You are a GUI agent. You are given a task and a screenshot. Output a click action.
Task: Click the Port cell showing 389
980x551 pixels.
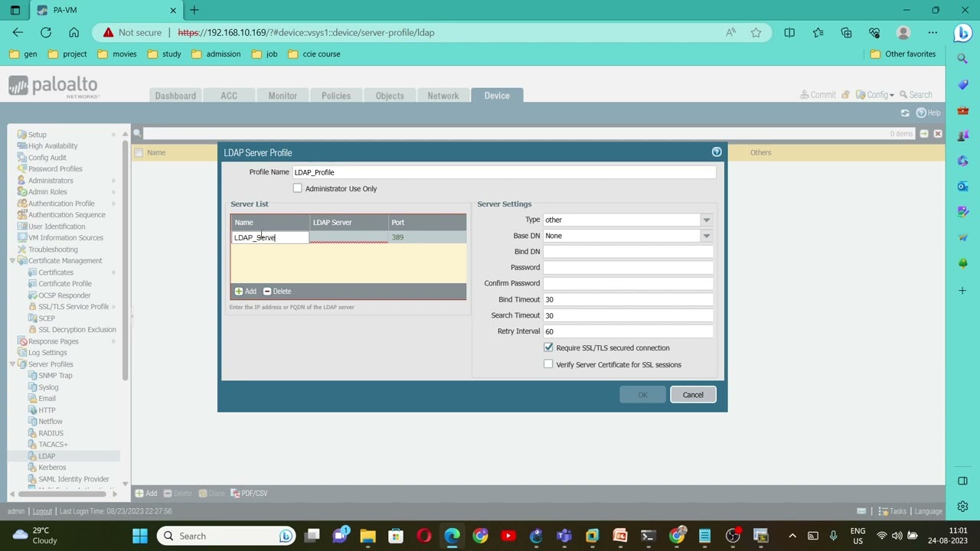(427, 237)
